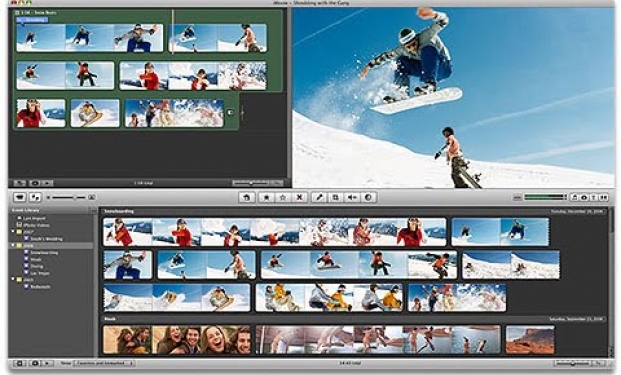Unmark selection using the hollow star
The height and width of the screenshot is (375, 621).
pyautogui.click(x=283, y=197)
